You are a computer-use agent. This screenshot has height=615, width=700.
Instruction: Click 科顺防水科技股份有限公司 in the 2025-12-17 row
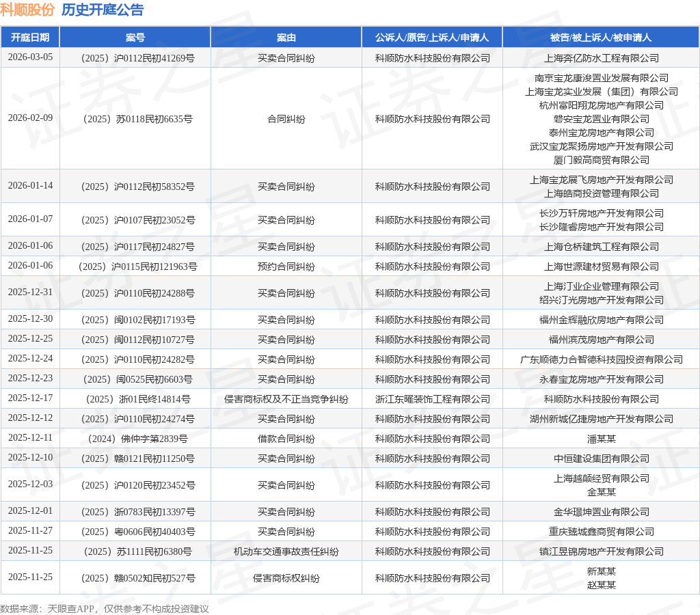[602, 399]
